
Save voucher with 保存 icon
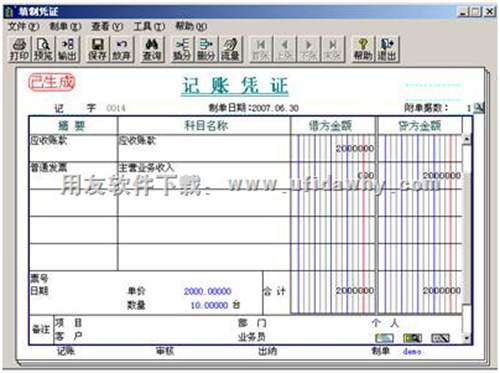pos(97,49)
